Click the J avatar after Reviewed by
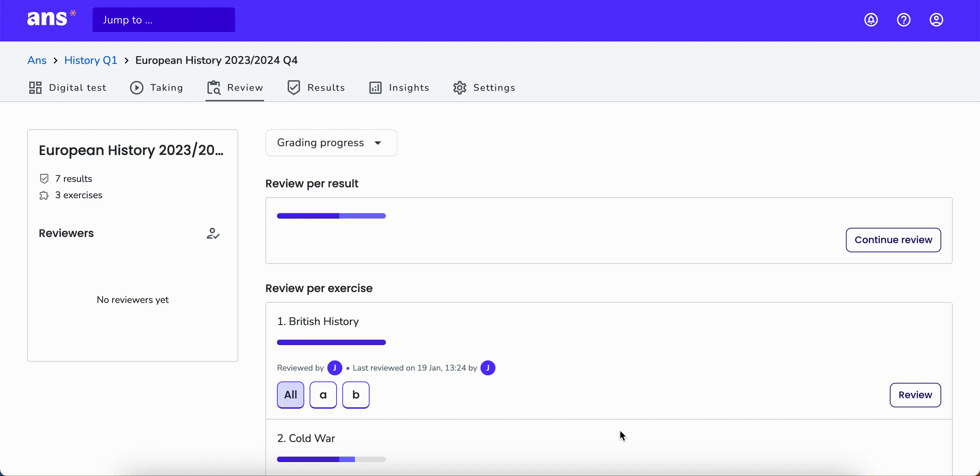Screen dimensions: 980x476 coord(335,368)
